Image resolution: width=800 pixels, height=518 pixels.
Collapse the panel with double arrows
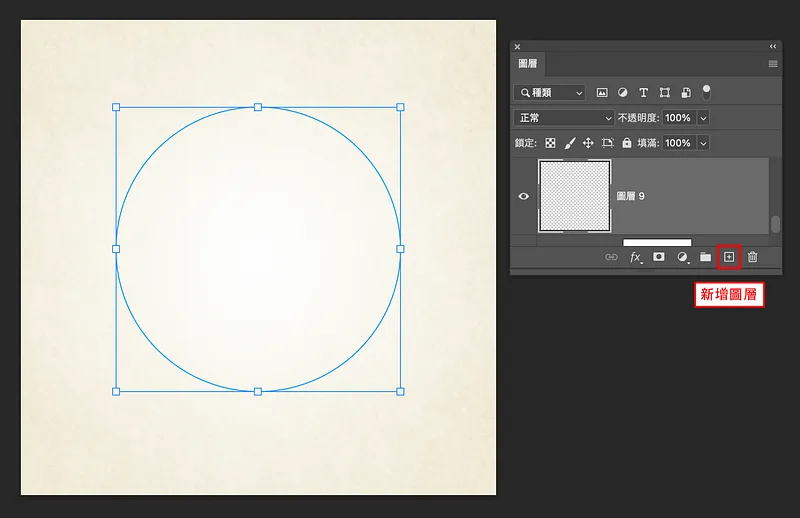tap(773, 46)
